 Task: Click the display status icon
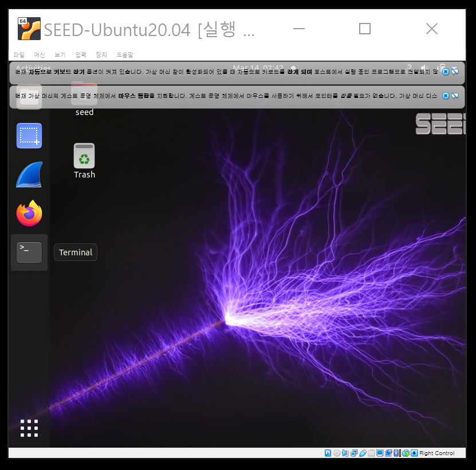point(380,453)
